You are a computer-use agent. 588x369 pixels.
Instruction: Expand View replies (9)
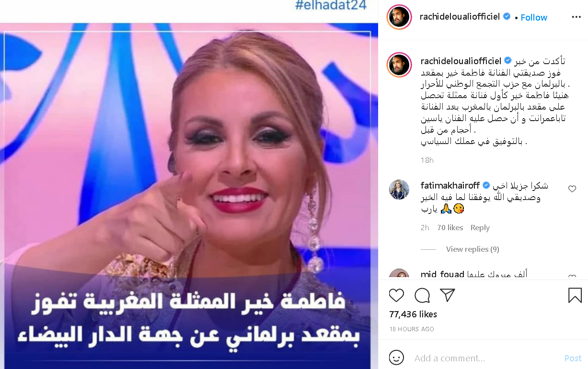pyautogui.click(x=473, y=249)
